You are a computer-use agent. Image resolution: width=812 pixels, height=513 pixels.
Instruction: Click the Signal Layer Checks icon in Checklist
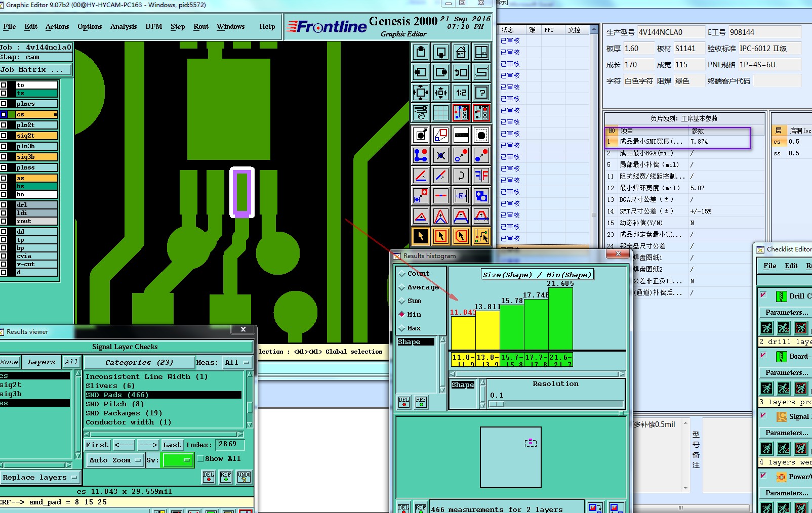tap(782, 417)
